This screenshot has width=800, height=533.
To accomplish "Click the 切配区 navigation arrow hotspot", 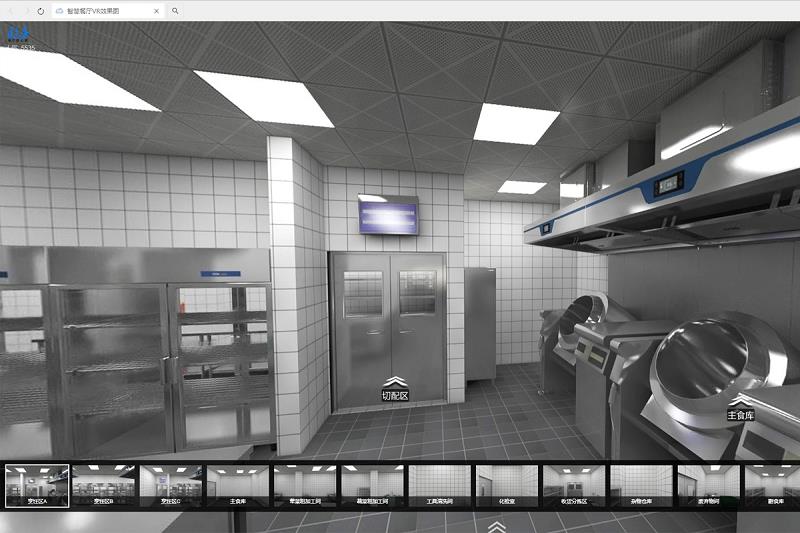I will pyautogui.click(x=395, y=389).
